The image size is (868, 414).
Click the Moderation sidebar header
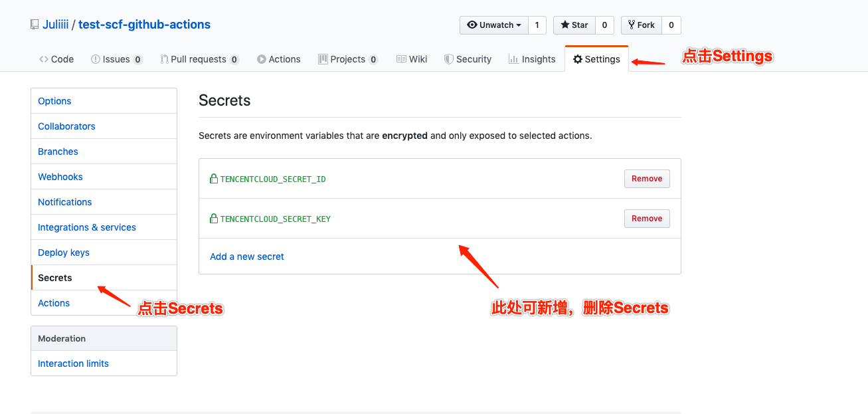(104, 338)
